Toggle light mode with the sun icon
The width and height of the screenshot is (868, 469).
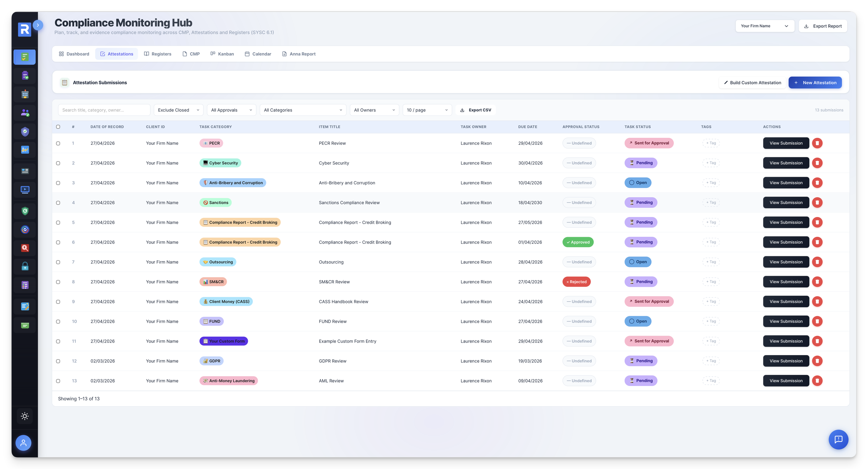click(x=25, y=416)
